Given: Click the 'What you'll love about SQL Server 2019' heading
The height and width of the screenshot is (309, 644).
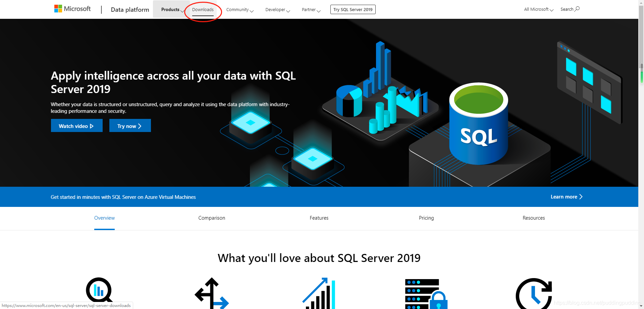Looking at the screenshot, I should [319, 258].
